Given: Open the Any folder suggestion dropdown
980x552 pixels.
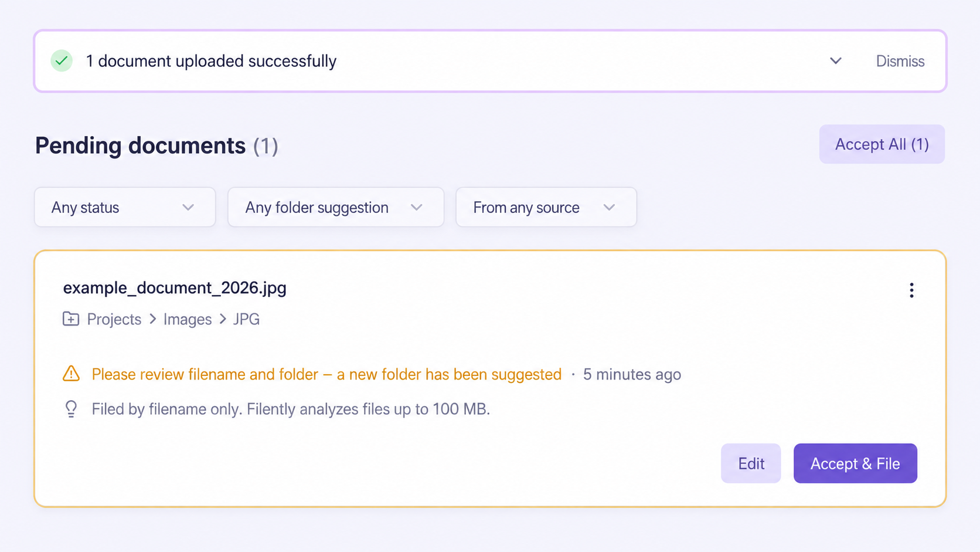Looking at the screenshot, I should coord(336,207).
